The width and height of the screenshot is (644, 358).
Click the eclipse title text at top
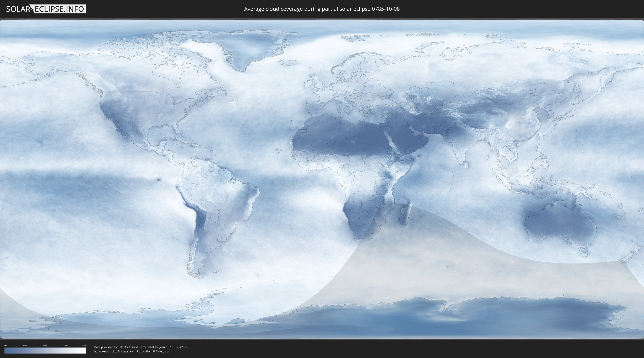click(322, 9)
